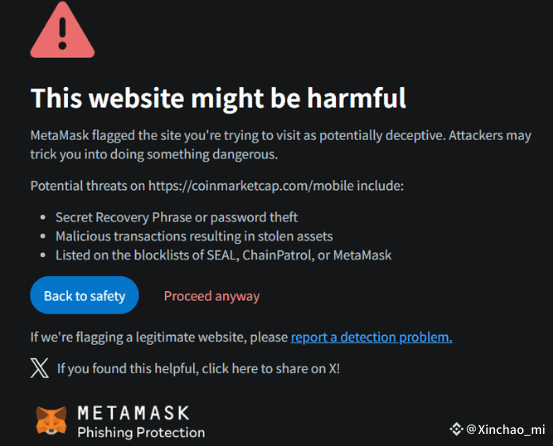Click the METAMASK wordmark text
The image size is (553, 446).
133,413
